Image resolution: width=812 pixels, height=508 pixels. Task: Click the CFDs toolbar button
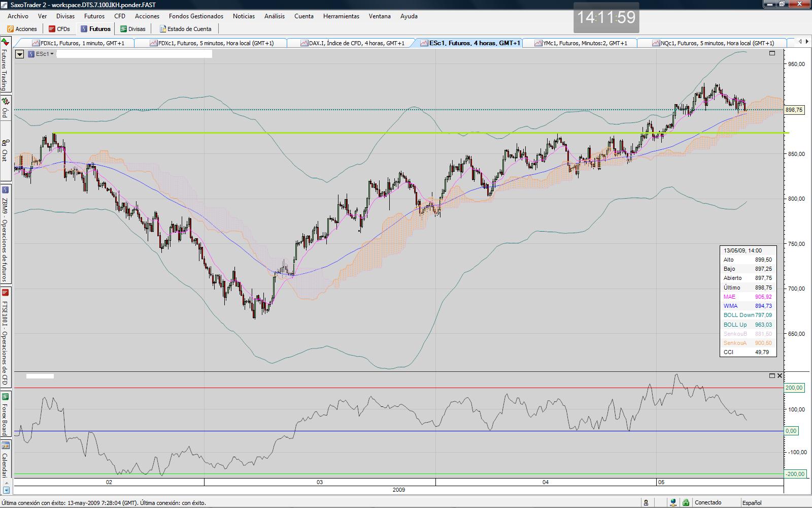pyautogui.click(x=59, y=29)
